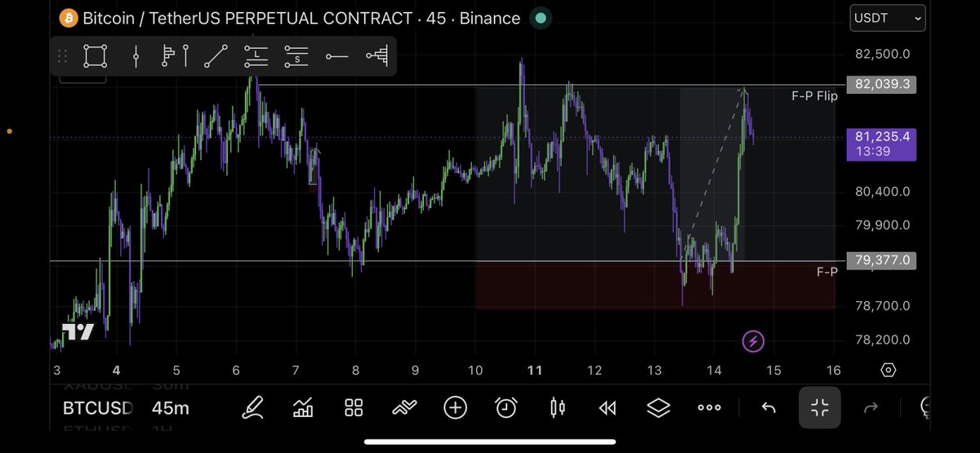The image size is (980, 453).
Task: Select the Vertical Line tool
Action: point(136,56)
